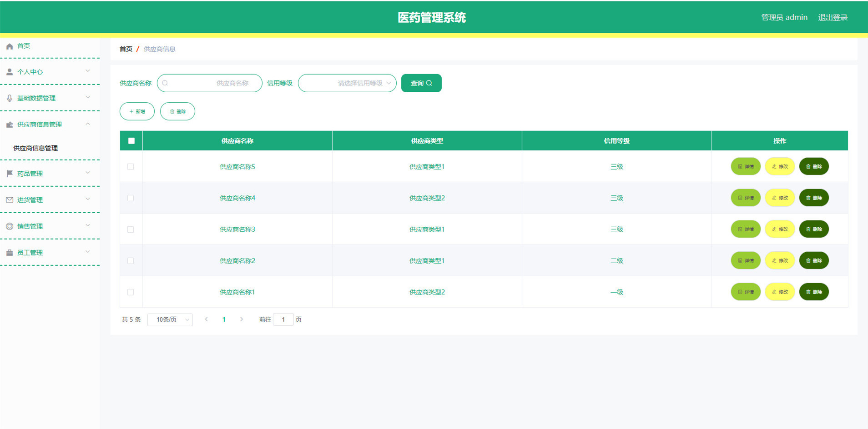The image size is (868, 429).
Task: View details of 供应商名称3 row
Action: (x=746, y=229)
